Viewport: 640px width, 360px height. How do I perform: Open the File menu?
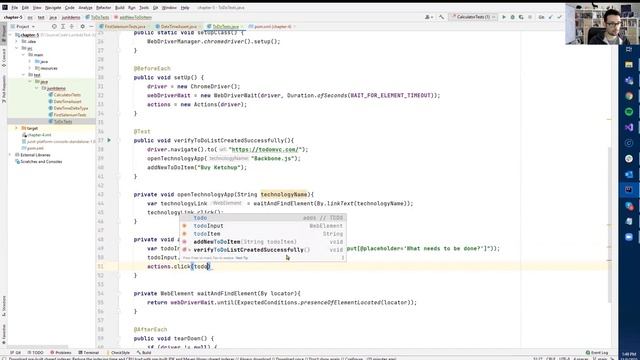coord(14,7)
